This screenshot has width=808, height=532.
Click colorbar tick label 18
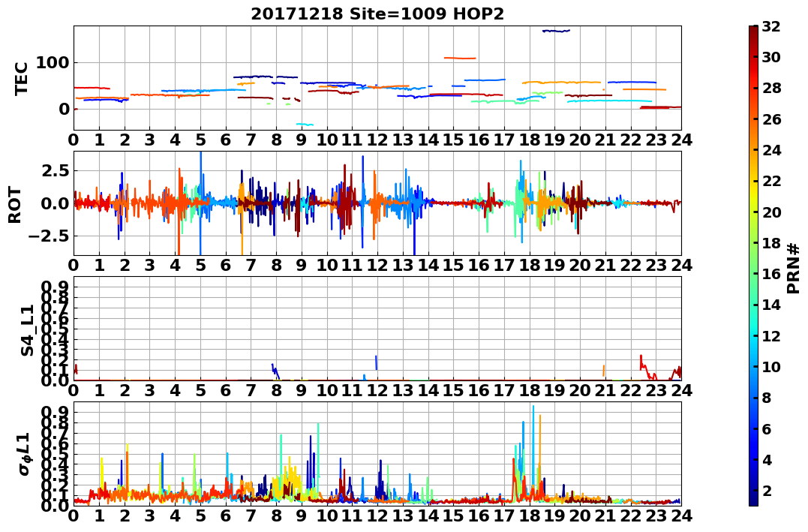point(771,243)
